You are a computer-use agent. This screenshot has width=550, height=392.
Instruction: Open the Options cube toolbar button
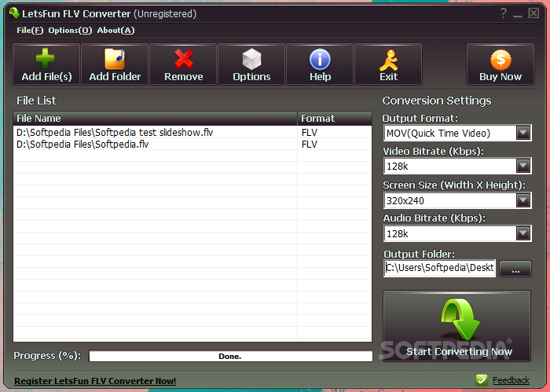(251, 64)
